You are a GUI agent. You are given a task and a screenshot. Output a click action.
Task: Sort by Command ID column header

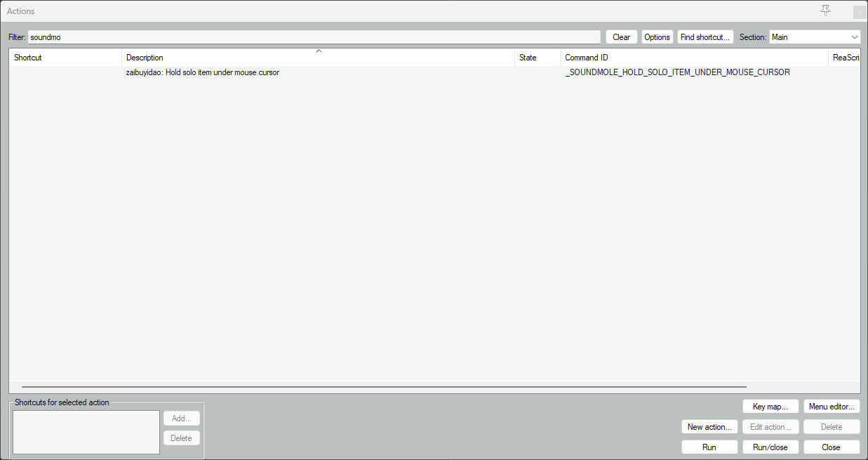[x=695, y=58]
